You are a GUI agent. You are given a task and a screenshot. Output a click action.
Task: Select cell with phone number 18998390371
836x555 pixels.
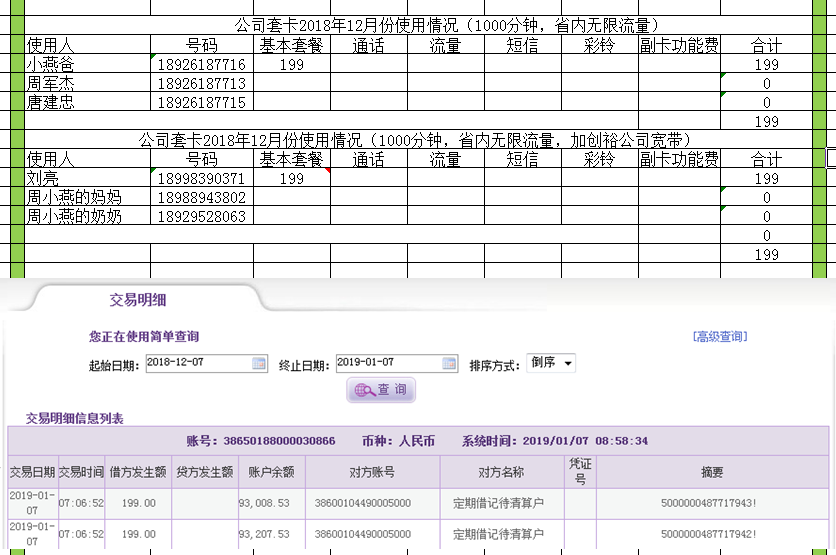(x=201, y=179)
